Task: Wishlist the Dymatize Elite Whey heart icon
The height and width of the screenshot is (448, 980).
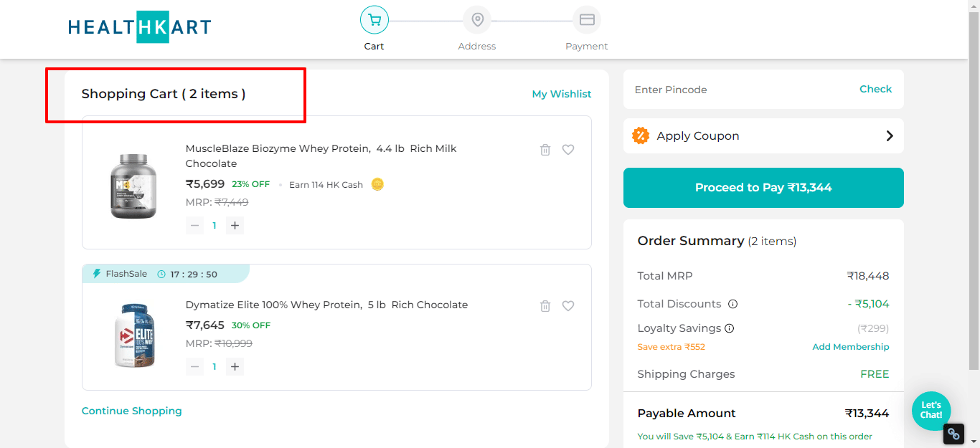Action: pos(568,306)
